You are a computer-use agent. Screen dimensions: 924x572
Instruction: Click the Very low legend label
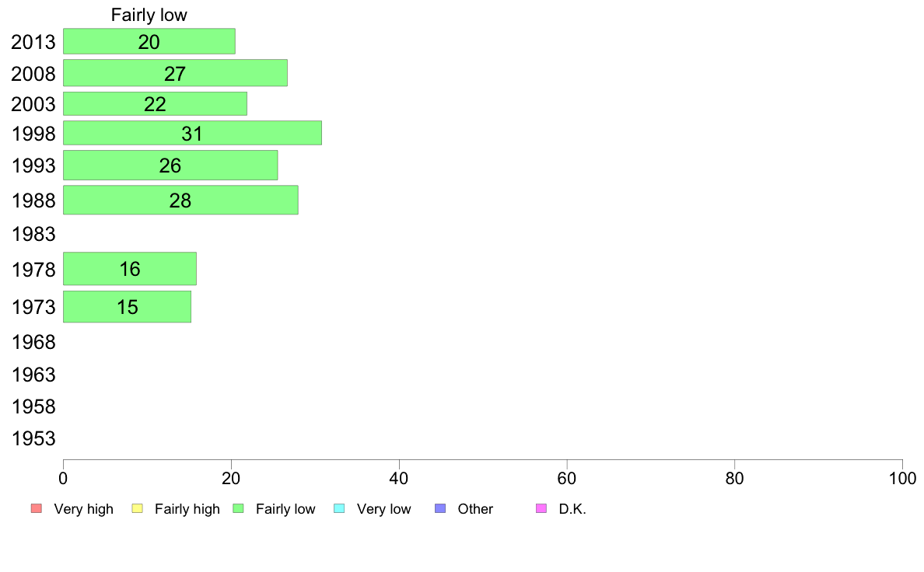(x=383, y=509)
